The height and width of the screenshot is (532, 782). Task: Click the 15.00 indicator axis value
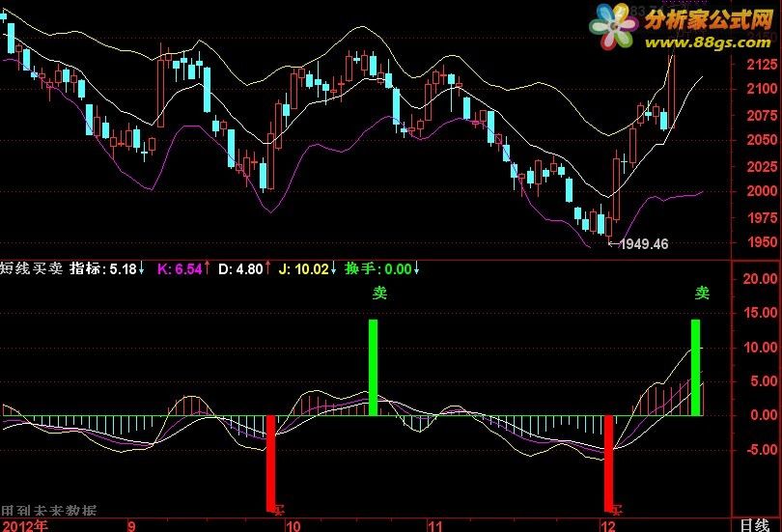(x=761, y=313)
